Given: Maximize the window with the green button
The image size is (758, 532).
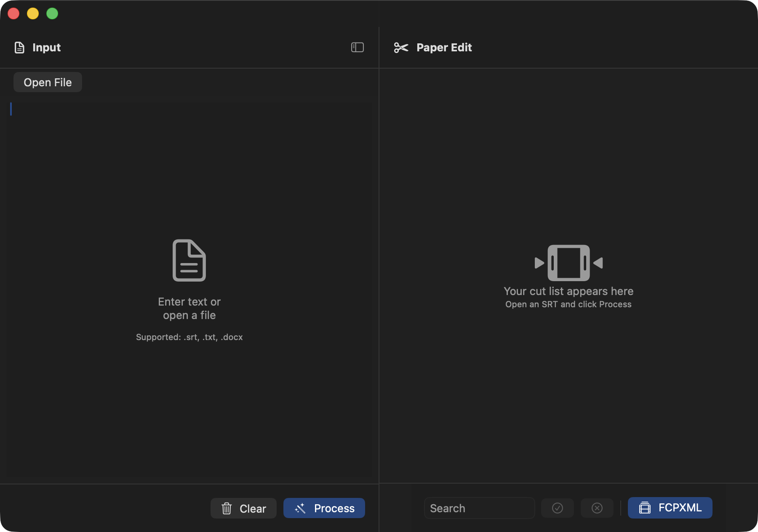Looking at the screenshot, I should coord(52,13).
